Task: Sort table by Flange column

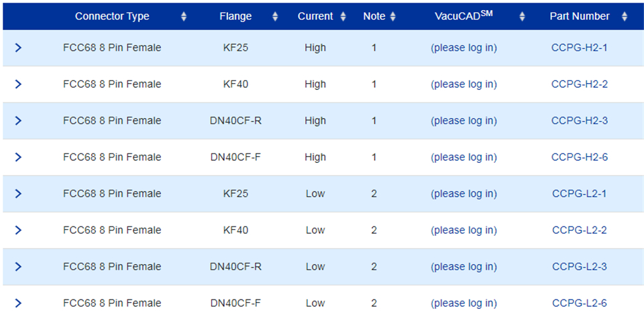Action: [275, 17]
